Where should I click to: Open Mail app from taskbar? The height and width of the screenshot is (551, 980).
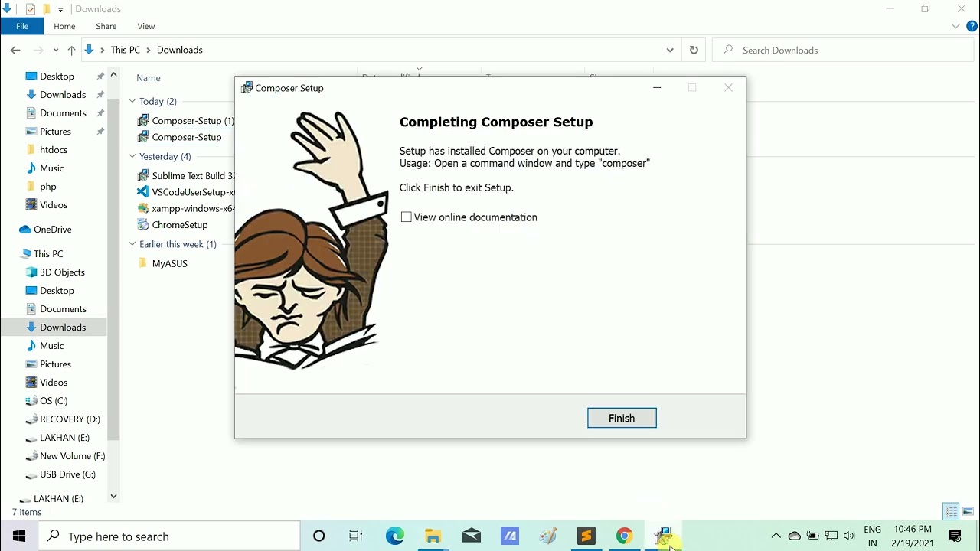pos(472,536)
